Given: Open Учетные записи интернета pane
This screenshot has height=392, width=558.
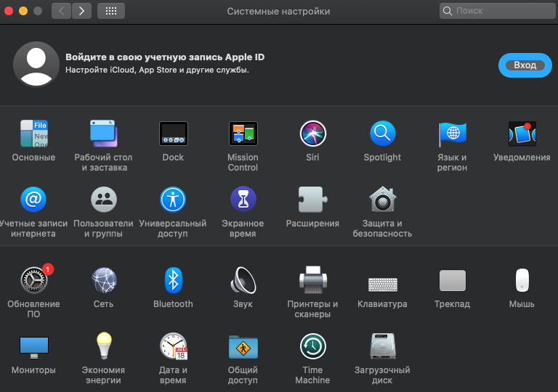Looking at the screenshot, I should (x=33, y=199).
